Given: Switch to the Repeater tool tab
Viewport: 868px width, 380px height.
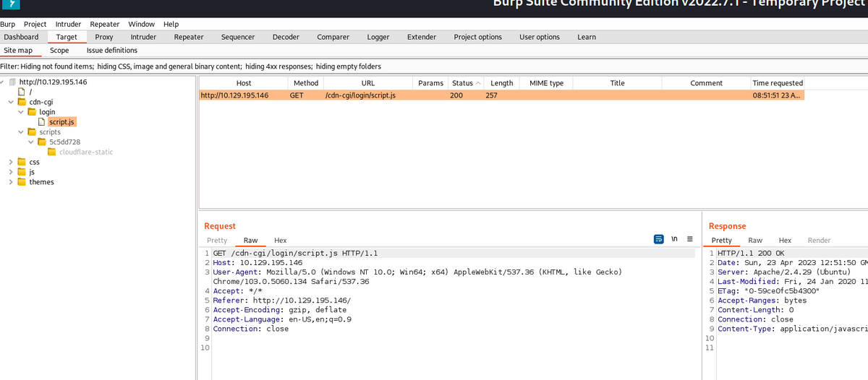Looking at the screenshot, I should [189, 37].
